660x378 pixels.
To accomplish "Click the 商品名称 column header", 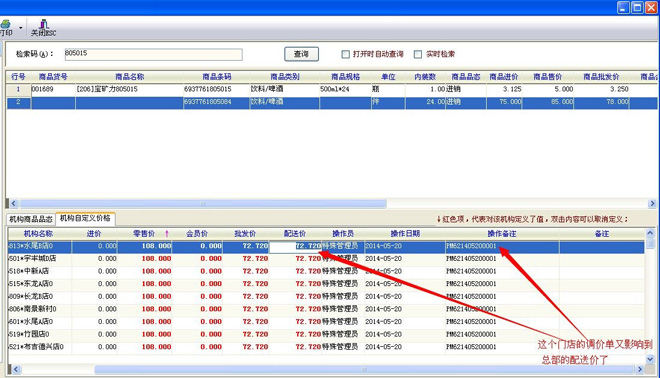I will pyautogui.click(x=129, y=77).
